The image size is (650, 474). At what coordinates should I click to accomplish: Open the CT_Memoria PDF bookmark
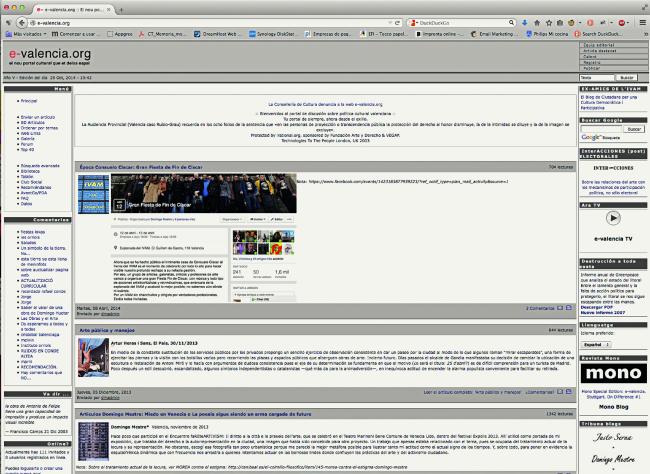pos(163,34)
